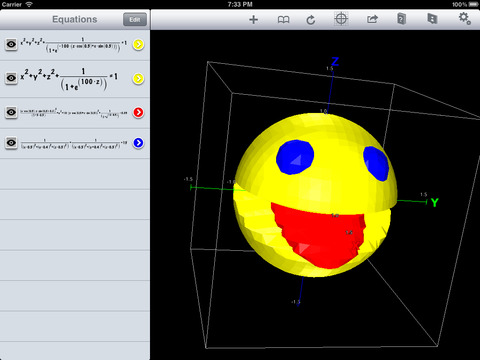Click the refresh plot arrow icon

(311, 20)
